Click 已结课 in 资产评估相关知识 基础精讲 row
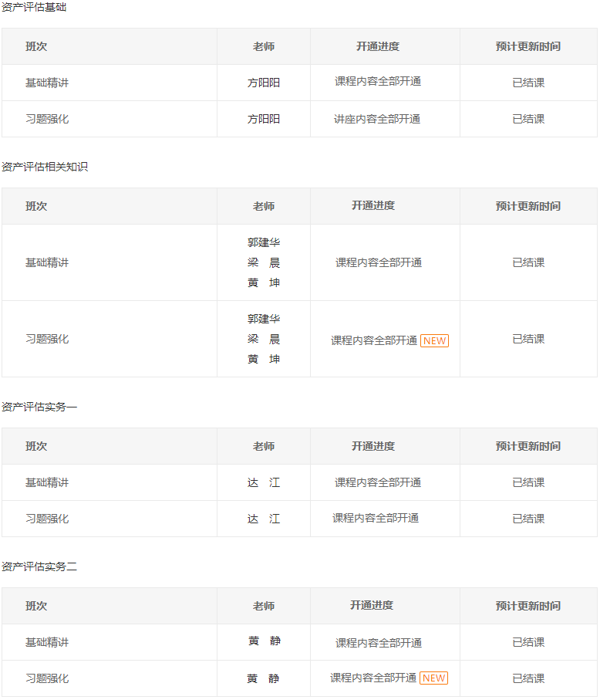This screenshot has height=700, width=600. [x=528, y=262]
